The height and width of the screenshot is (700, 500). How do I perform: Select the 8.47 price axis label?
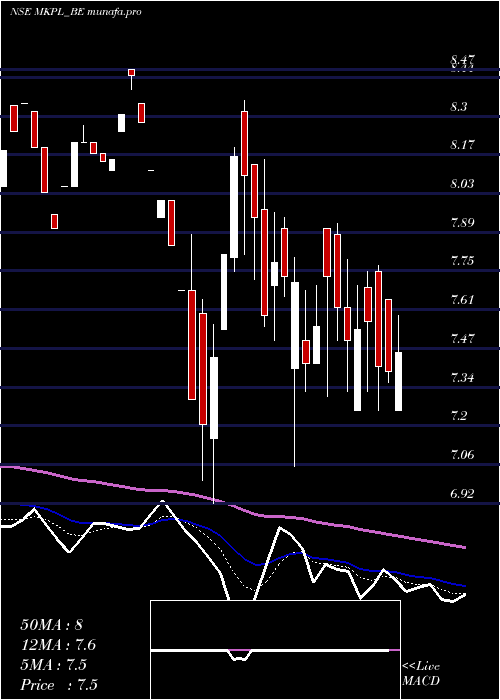click(x=462, y=60)
